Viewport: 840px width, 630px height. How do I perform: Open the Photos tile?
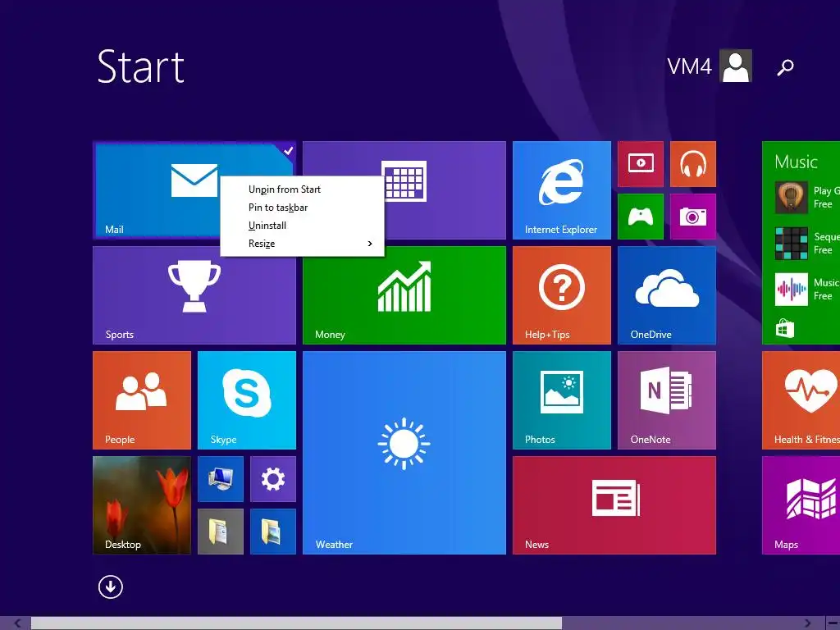pyautogui.click(x=561, y=400)
